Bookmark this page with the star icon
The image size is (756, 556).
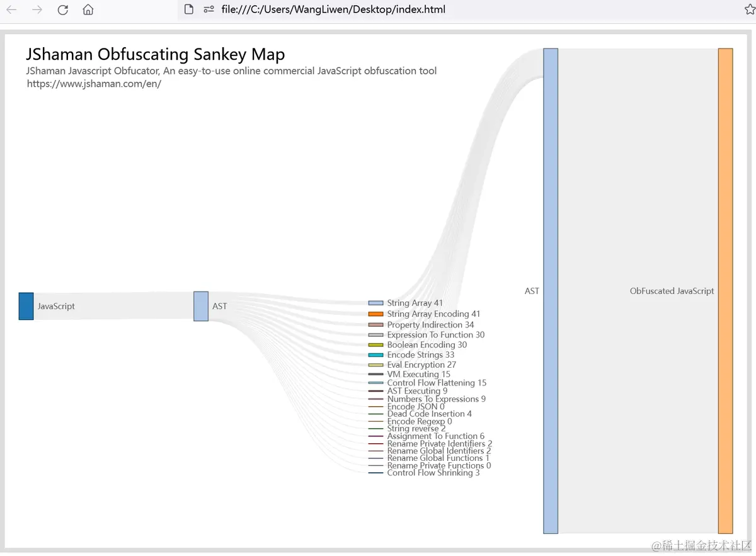tap(750, 9)
